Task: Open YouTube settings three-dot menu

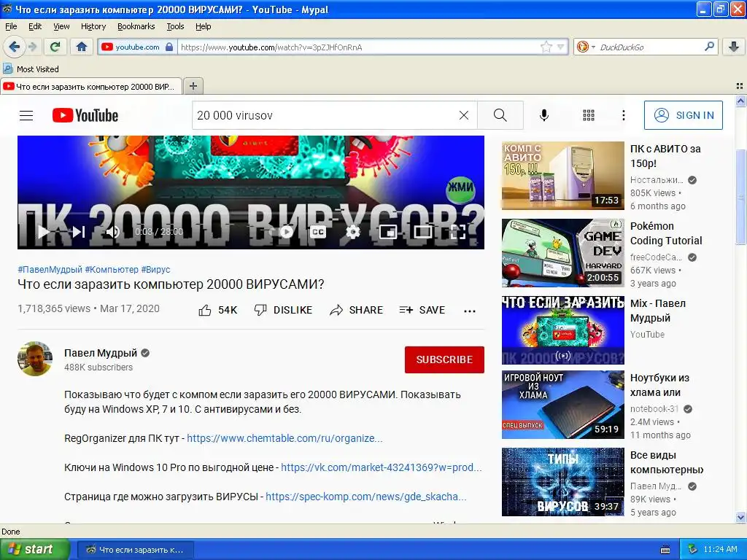Action: point(623,115)
